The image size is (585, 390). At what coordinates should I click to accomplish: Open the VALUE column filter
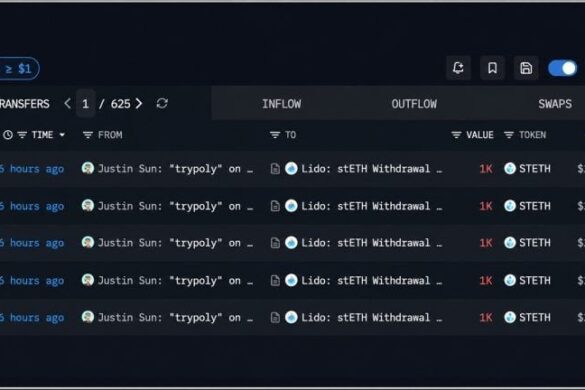[x=456, y=135]
